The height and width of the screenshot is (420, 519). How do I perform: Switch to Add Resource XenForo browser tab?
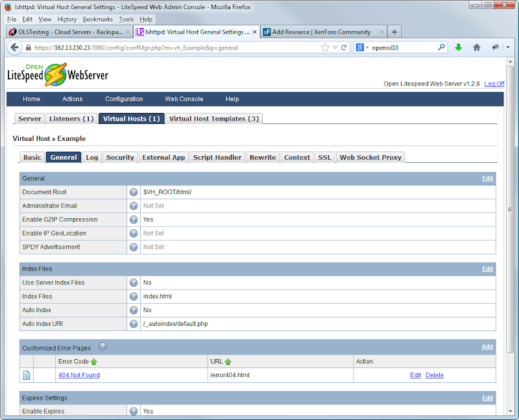[323, 32]
